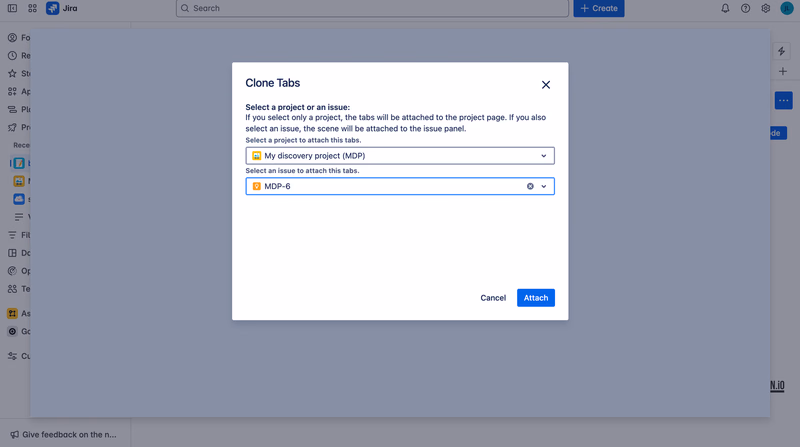The image size is (800, 447).
Task: Open the Plans sidebar item
Action: (x=19, y=109)
